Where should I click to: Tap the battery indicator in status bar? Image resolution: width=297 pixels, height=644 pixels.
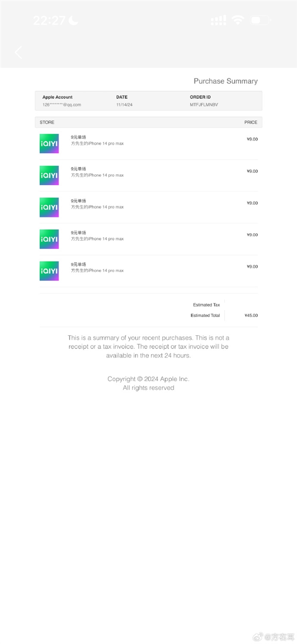(260, 21)
